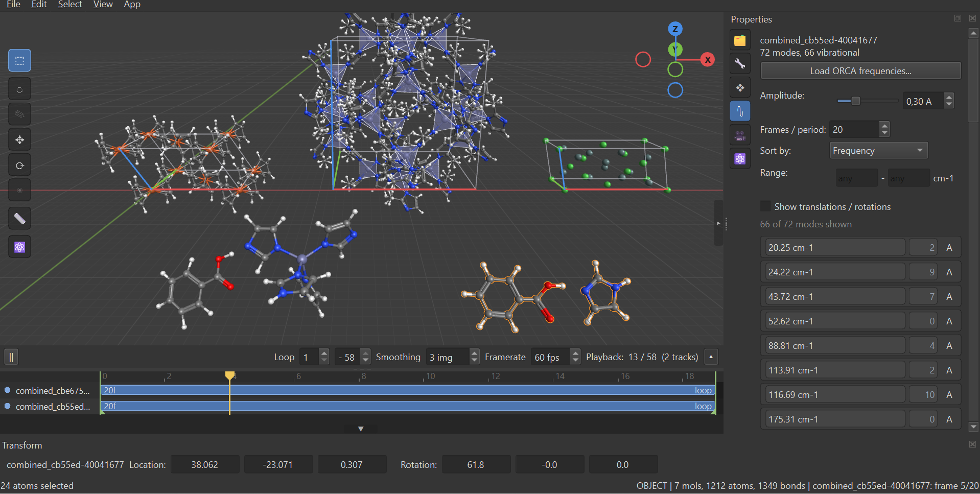Click the Location X field 38.062

205,464
